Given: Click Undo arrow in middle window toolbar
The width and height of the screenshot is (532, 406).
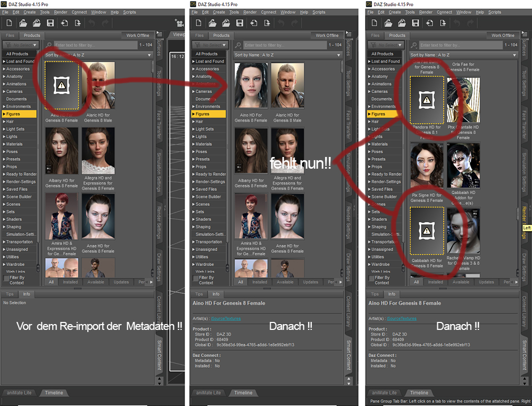Looking at the screenshot, I should tap(281, 23).
